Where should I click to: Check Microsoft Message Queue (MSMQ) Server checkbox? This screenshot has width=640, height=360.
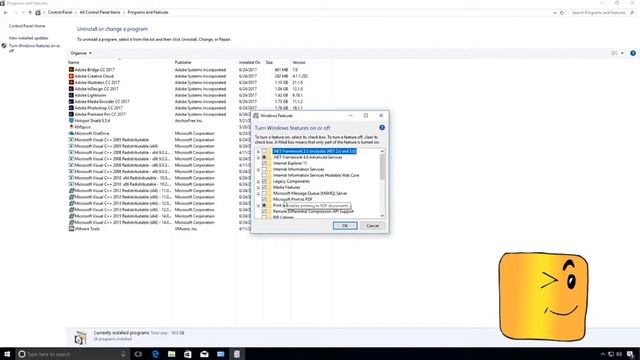(x=264, y=193)
